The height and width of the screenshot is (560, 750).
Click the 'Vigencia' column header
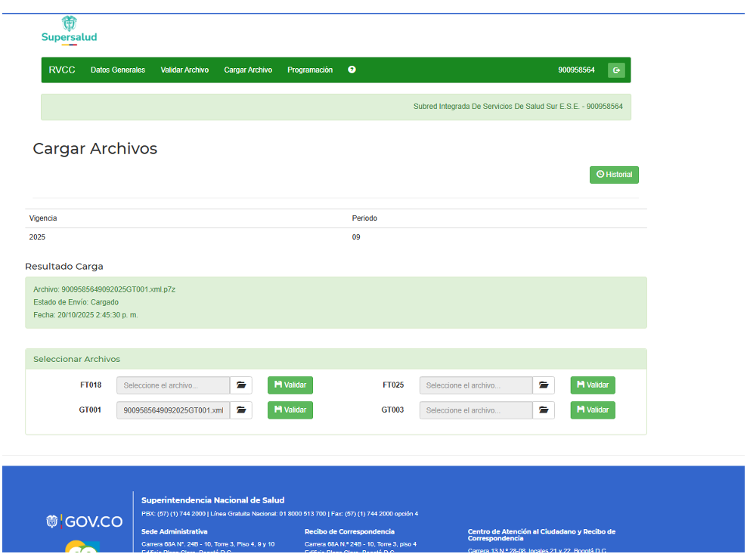point(43,218)
